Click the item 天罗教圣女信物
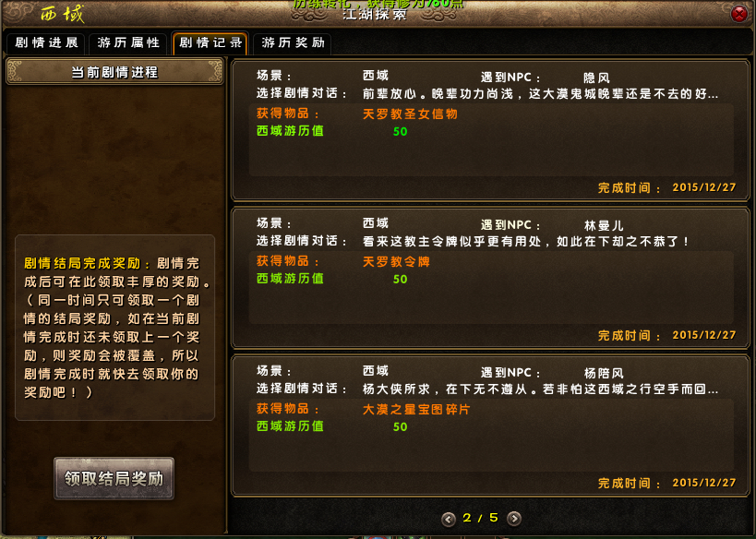The width and height of the screenshot is (756, 539). (410, 114)
